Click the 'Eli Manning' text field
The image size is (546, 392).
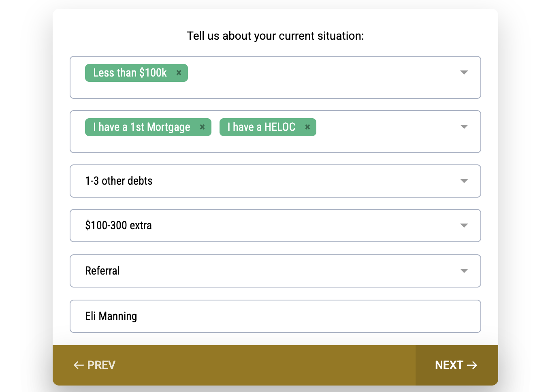[275, 316]
